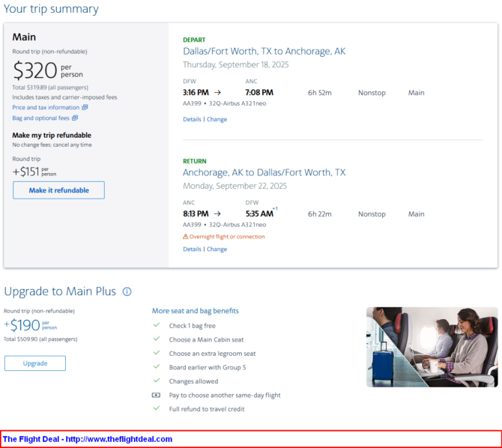Screen dimensions: 502x448
Task: Click the Make my trip refundable heading
Action: tap(52, 135)
